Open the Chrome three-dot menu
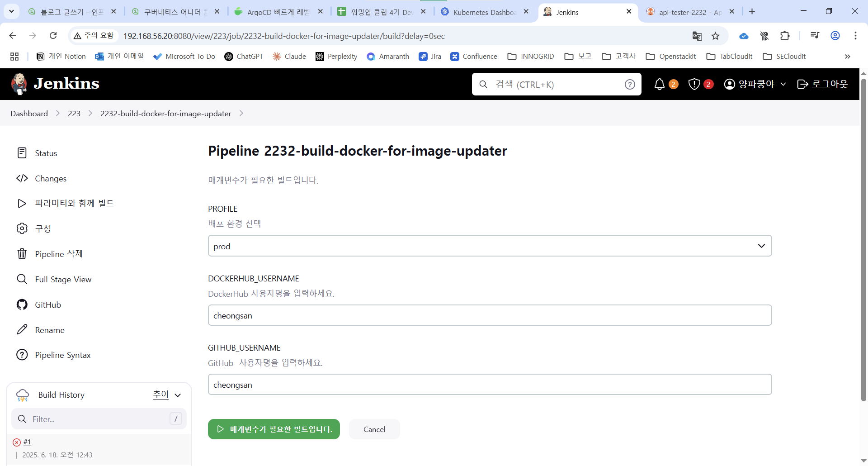This screenshot has width=868, height=466. (855, 36)
